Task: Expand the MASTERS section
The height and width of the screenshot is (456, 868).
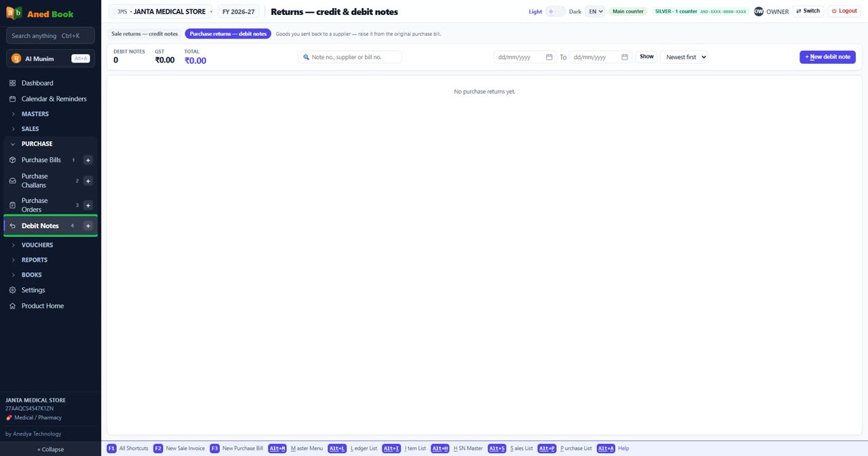Action: coord(51,114)
